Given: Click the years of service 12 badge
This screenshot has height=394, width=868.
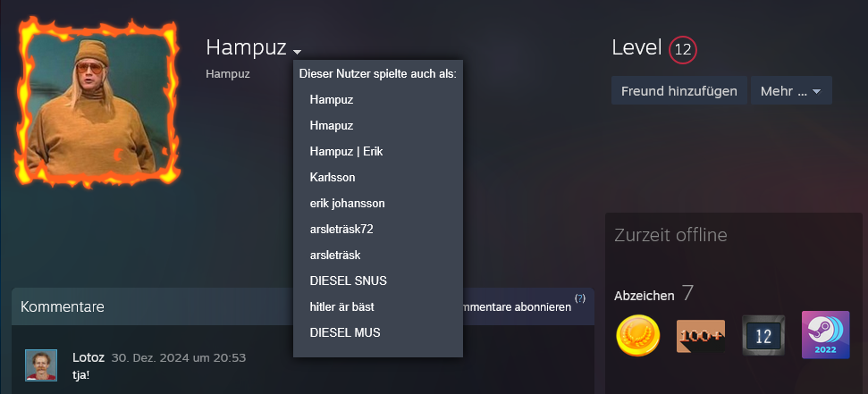Looking at the screenshot, I should [763, 335].
